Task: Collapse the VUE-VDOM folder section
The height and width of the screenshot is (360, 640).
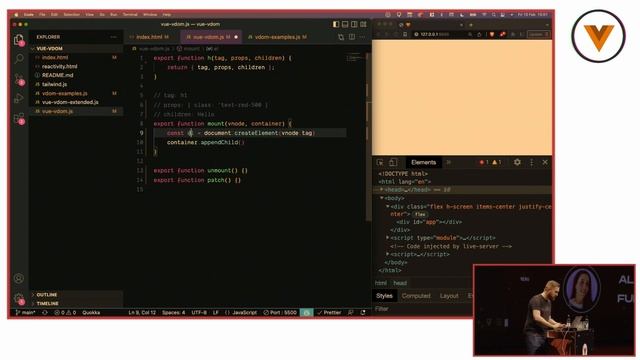Action: pyautogui.click(x=49, y=49)
